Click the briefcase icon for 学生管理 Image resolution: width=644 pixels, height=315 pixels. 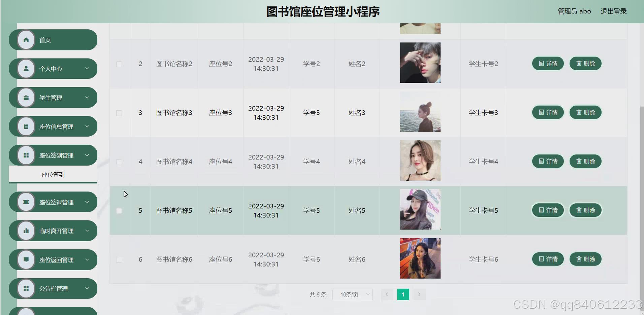click(26, 98)
